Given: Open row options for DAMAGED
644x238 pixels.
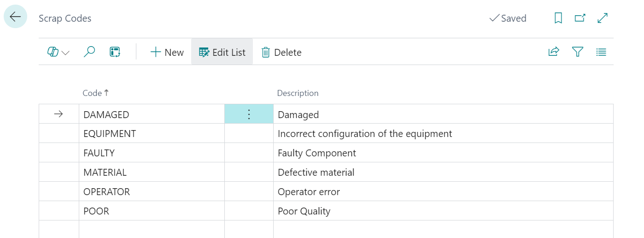Looking at the screenshot, I should [249, 114].
